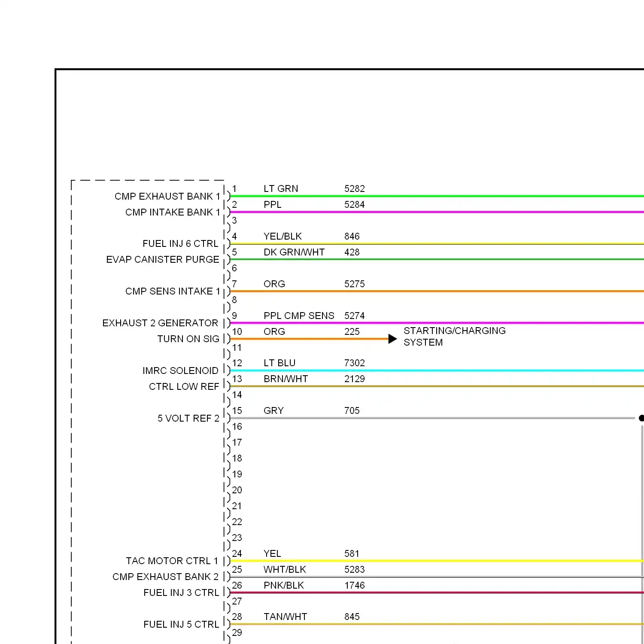The height and width of the screenshot is (644, 644).
Task: Select circuit number 5282
Action: 355,188
